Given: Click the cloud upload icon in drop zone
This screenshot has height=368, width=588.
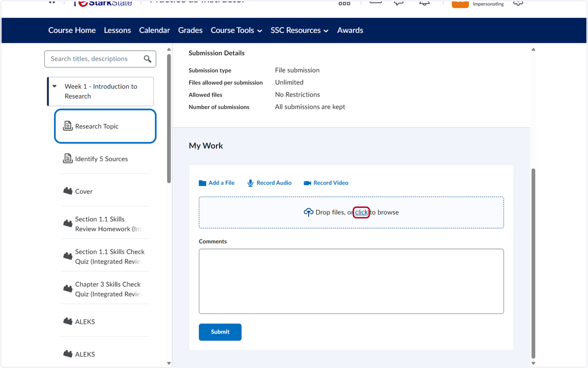Looking at the screenshot, I should (x=308, y=212).
